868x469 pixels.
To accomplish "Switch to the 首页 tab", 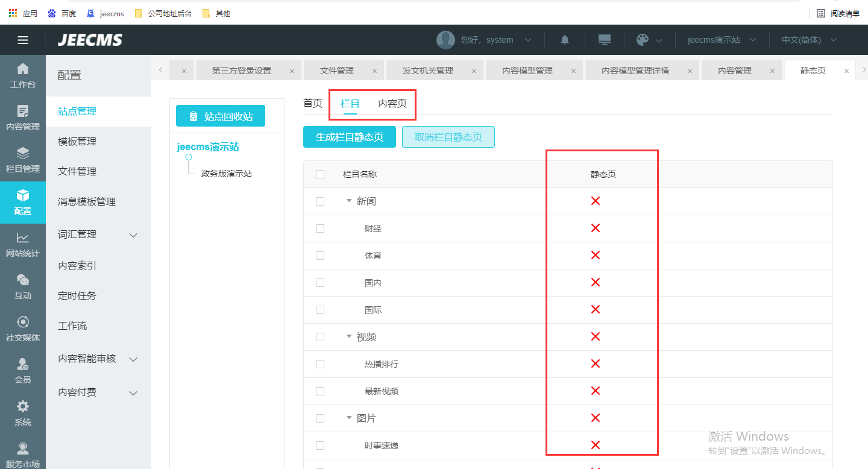I will 313,103.
